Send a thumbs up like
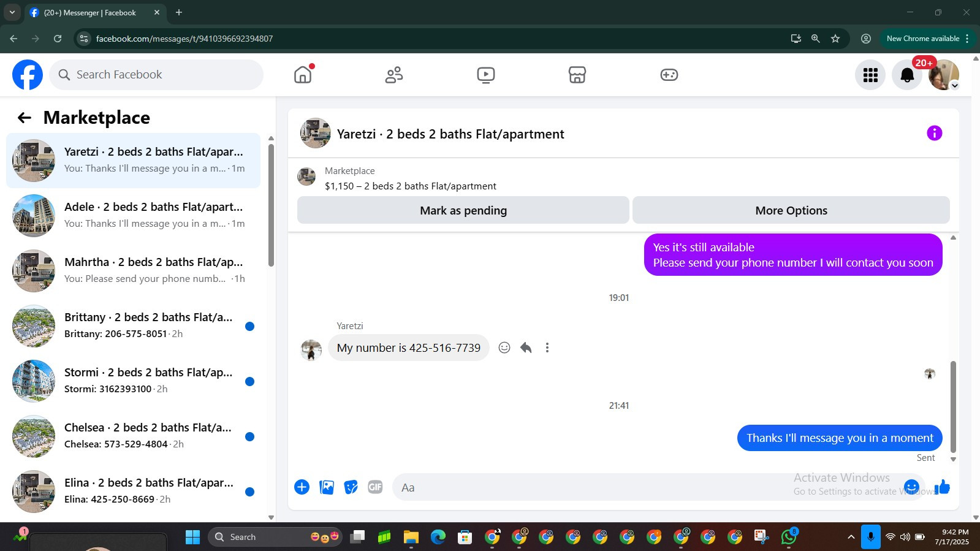The width and height of the screenshot is (980, 551). [942, 487]
